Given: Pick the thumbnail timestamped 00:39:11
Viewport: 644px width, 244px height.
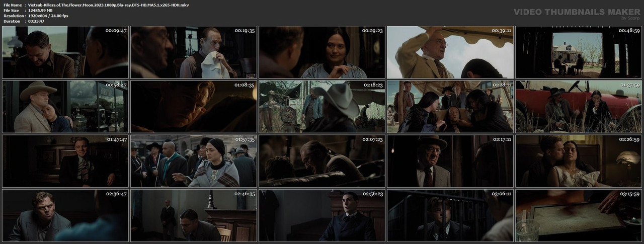Looking at the screenshot, I should [450, 52].
